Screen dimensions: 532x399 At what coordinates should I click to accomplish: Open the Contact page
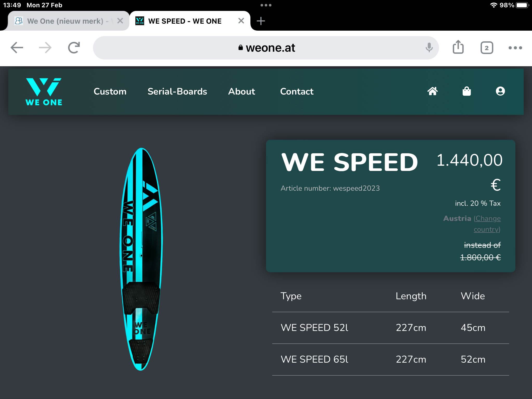click(x=297, y=91)
